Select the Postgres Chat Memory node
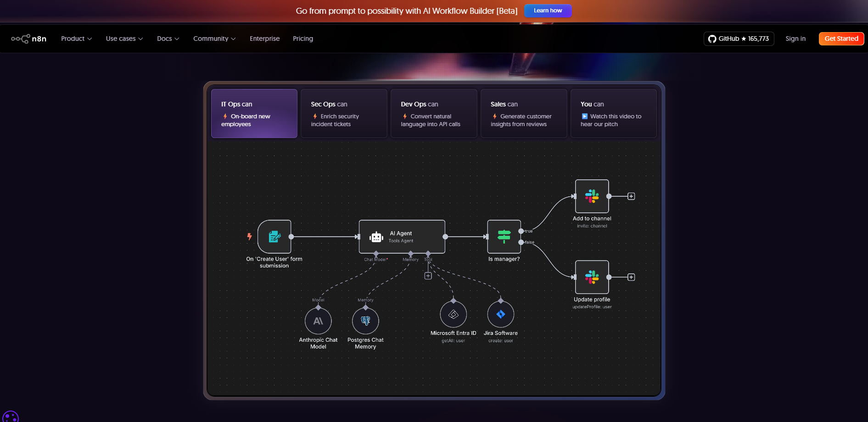This screenshot has height=422, width=868. point(365,321)
